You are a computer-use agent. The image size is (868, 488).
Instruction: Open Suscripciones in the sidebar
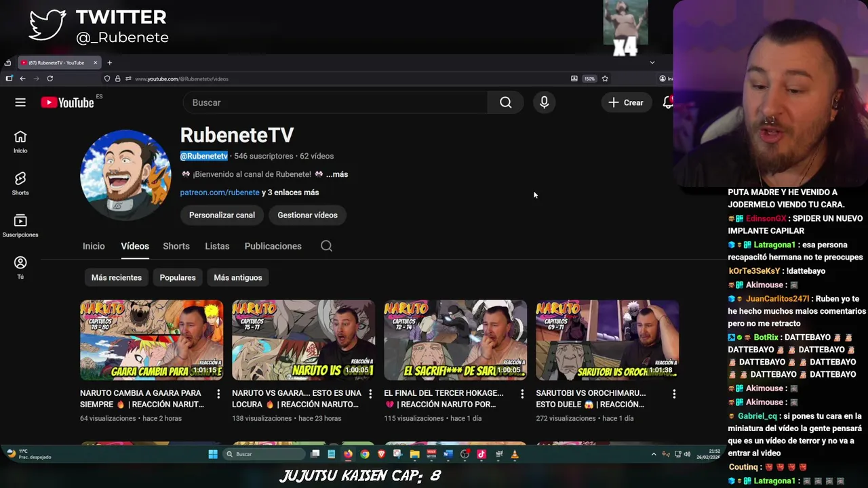pyautogui.click(x=20, y=226)
